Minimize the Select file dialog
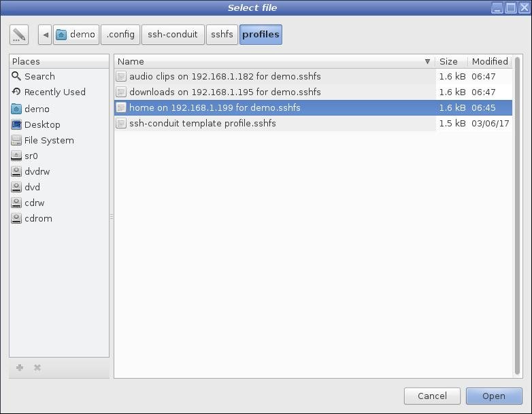Viewport: 532px width, 414px height. (x=497, y=7)
